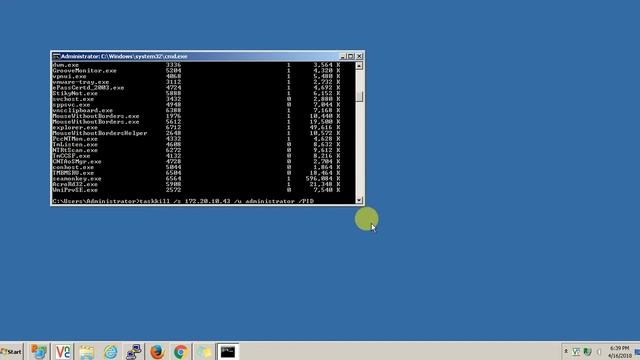Minimize the Command Prompt window
Viewport: 640px width, 360px height.
(x=343, y=56)
